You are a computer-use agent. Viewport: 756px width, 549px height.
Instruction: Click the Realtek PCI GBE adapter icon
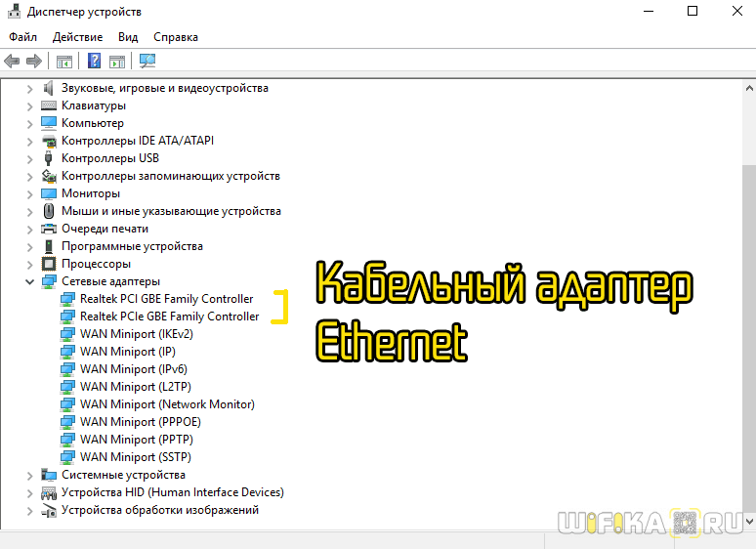pos(67,299)
